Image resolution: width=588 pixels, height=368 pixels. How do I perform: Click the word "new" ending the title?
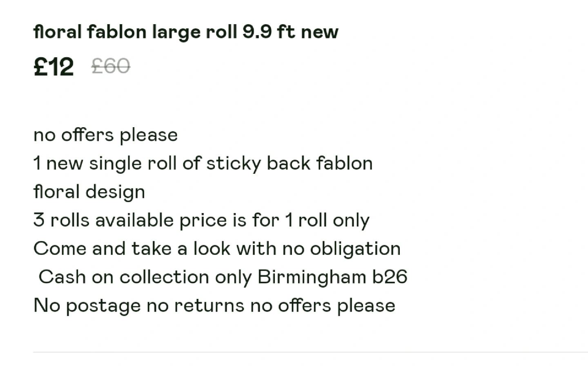tap(319, 32)
